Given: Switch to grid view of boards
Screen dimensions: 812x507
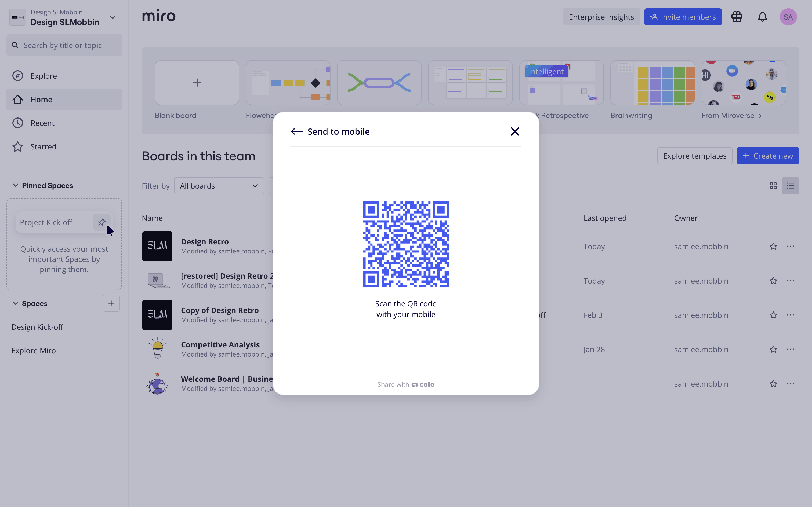Looking at the screenshot, I should 773,186.
